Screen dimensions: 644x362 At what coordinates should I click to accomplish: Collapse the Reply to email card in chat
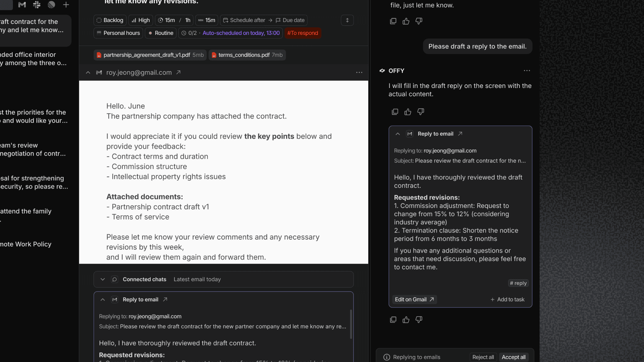tap(397, 134)
